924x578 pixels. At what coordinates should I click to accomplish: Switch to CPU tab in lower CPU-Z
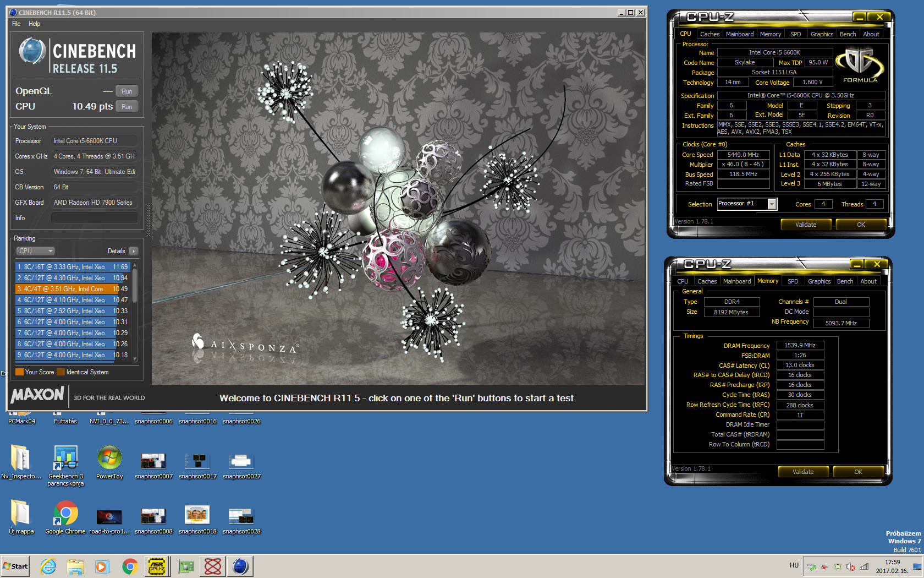pos(683,281)
